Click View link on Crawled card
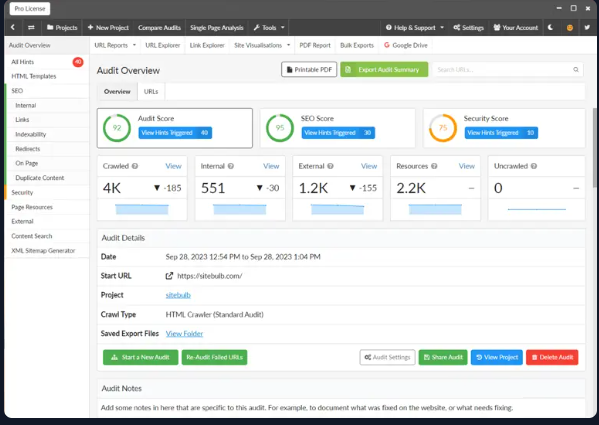The image size is (599, 425). pos(173,166)
